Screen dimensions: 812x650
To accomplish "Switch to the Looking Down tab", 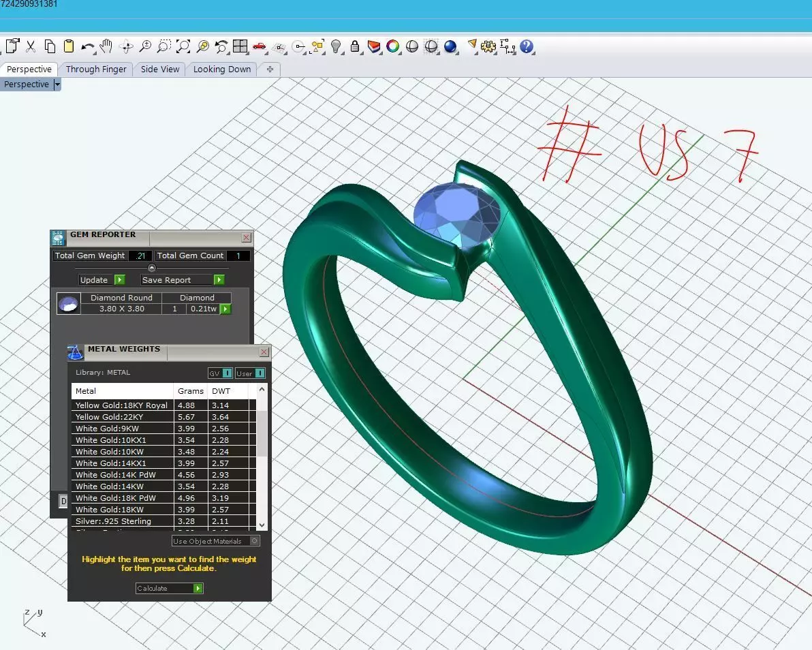I will click(x=221, y=69).
